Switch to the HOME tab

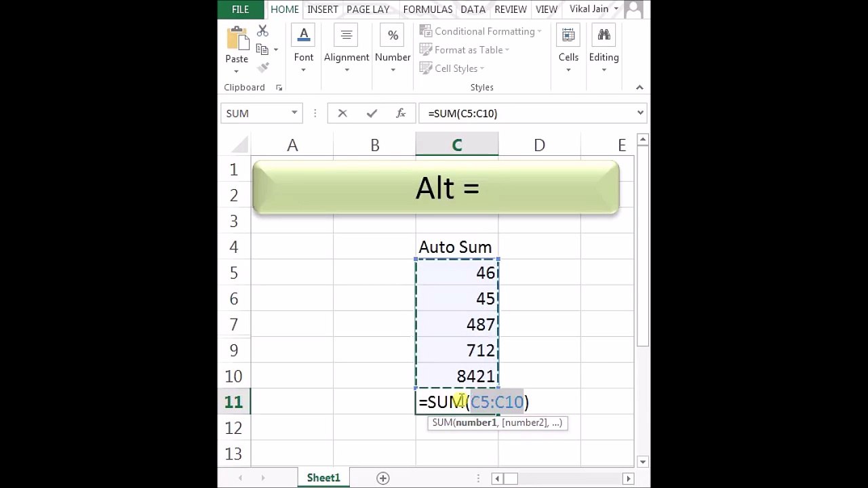click(x=284, y=9)
